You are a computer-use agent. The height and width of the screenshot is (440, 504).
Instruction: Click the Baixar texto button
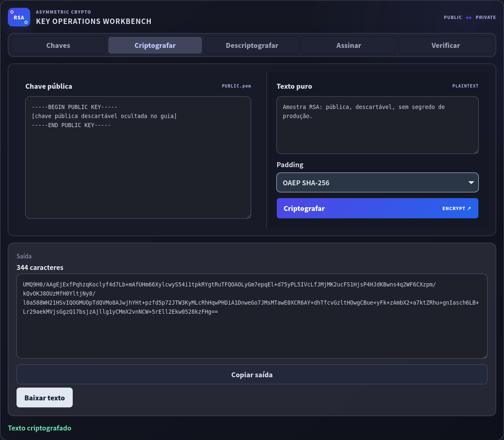pos(45,397)
